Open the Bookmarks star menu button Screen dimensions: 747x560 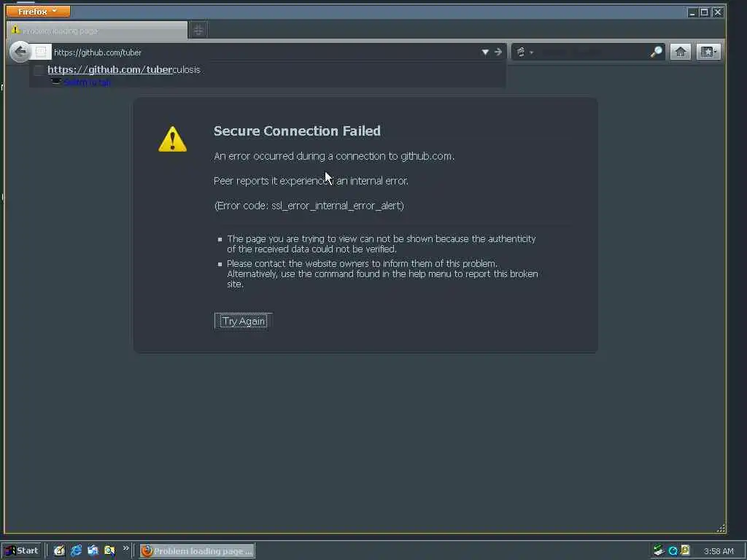708,52
